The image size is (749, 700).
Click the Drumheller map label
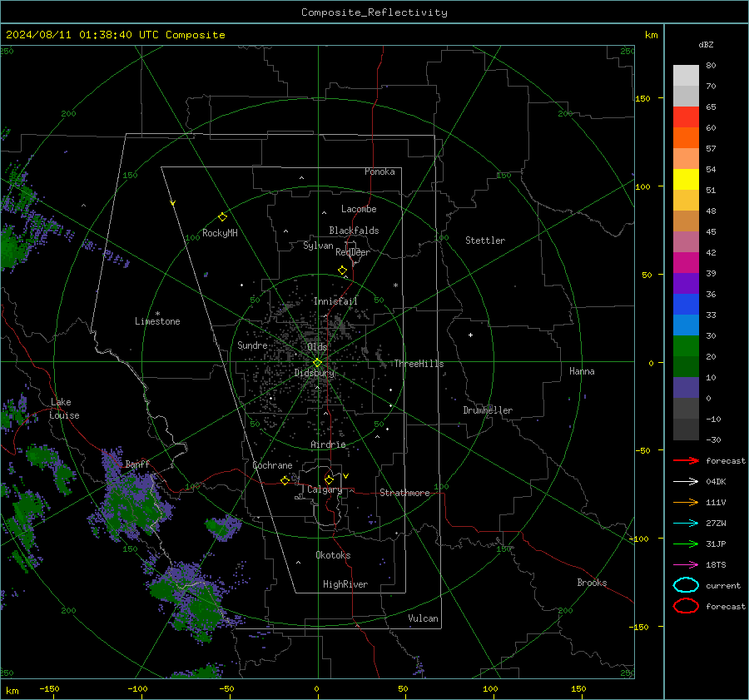[488, 410]
